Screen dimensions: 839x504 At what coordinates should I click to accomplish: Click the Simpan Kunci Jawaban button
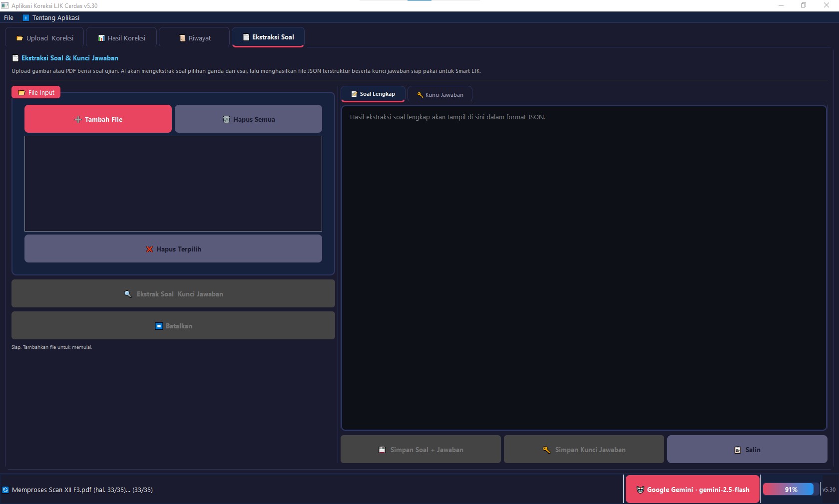584,450
